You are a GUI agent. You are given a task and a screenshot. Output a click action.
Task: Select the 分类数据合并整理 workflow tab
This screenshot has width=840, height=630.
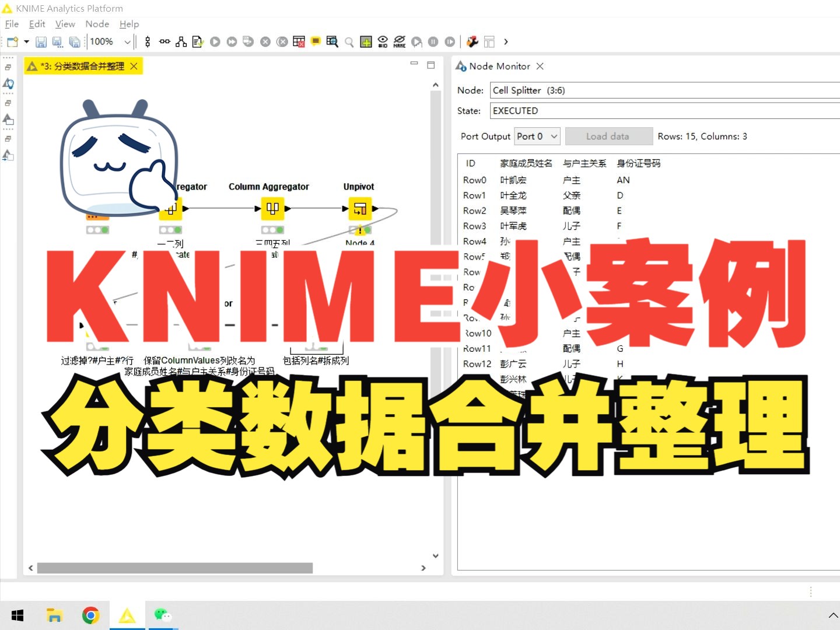coord(82,66)
